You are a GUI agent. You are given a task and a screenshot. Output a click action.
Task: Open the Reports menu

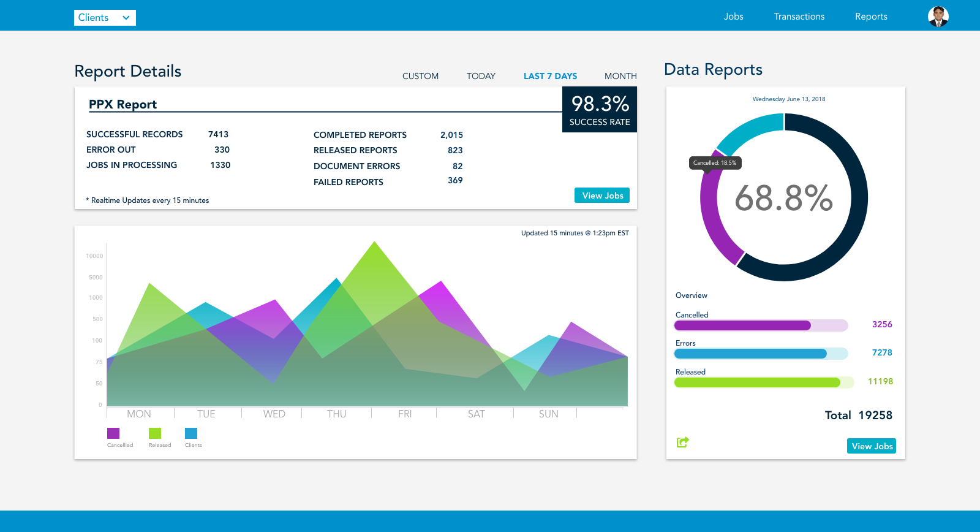[871, 17]
